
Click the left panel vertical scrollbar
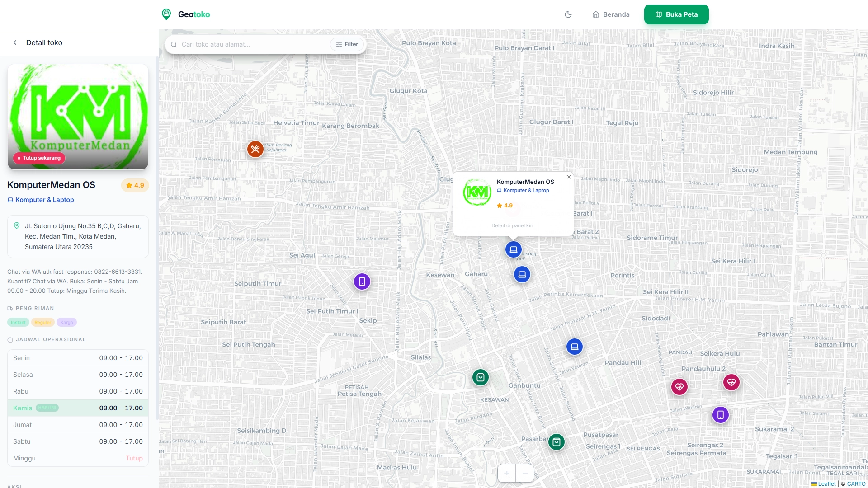click(x=157, y=237)
